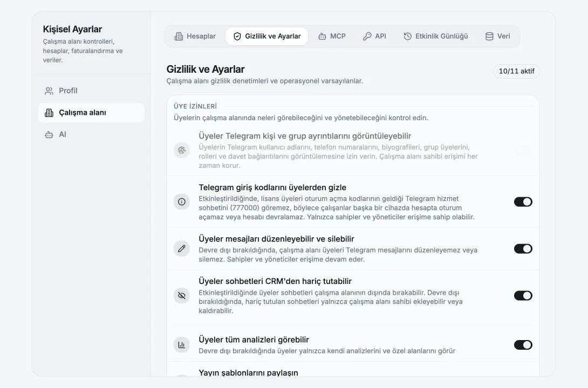This screenshot has width=588, height=388.
Task: Click description starting 'Etkinleştirildiğinde üyeler sohbetleri'
Action: coord(330,301)
